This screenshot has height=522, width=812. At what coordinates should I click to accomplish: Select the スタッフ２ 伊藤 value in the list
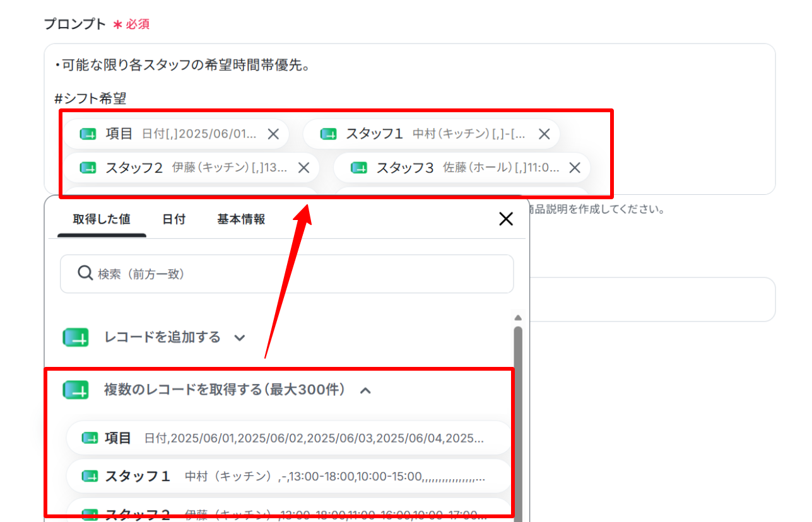tap(288, 510)
